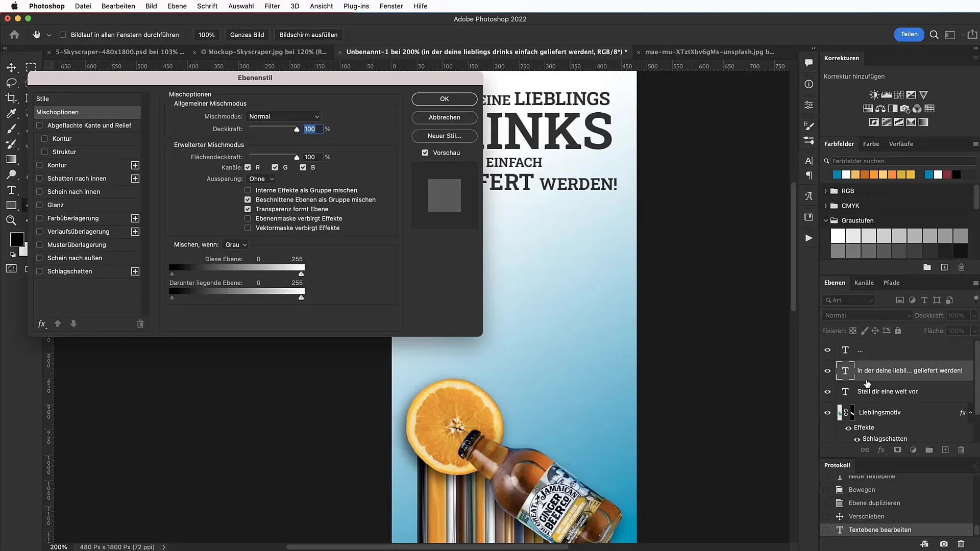The width and height of the screenshot is (980, 551).
Task: Click the Neuer Stil button
Action: pyautogui.click(x=444, y=135)
